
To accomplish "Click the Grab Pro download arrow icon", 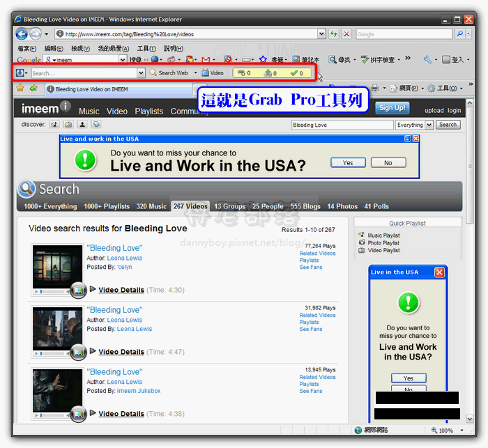I will (x=20, y=73).
